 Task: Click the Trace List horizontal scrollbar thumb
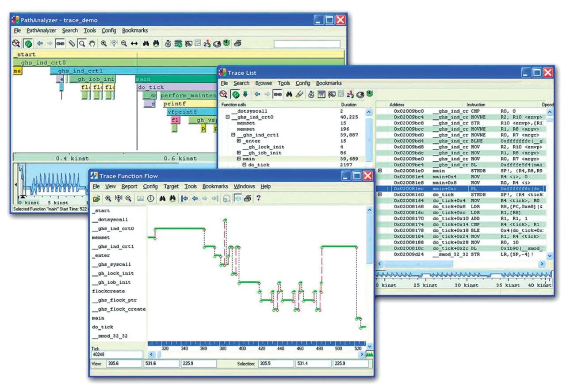tap(417, 264)
